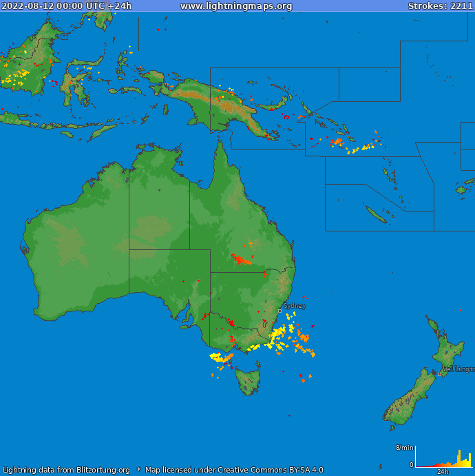Click the island of Tasmania
The height and width of the screenshot is (476, 475).
[248, 380]
